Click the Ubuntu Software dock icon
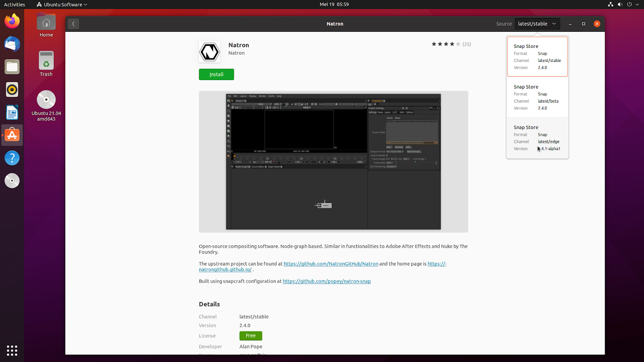This screenshot has height=362, width=644. click(x=12, y=135)
